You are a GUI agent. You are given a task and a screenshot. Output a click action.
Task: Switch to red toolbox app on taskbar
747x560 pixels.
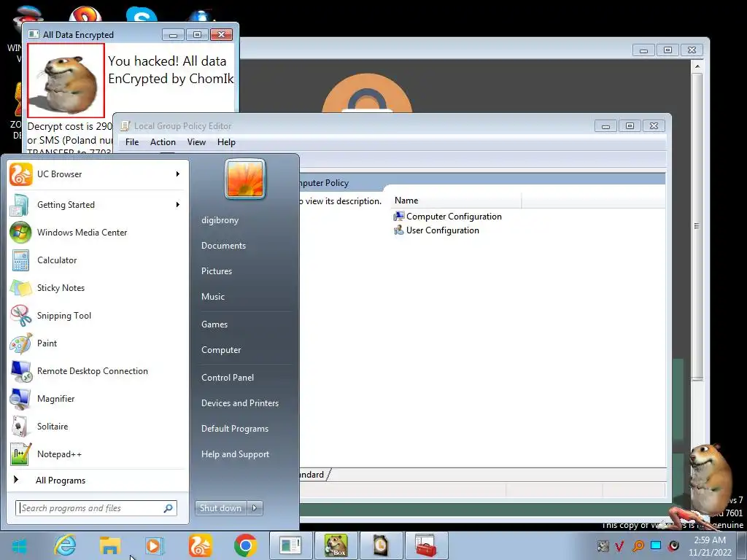tap(426, 546)
